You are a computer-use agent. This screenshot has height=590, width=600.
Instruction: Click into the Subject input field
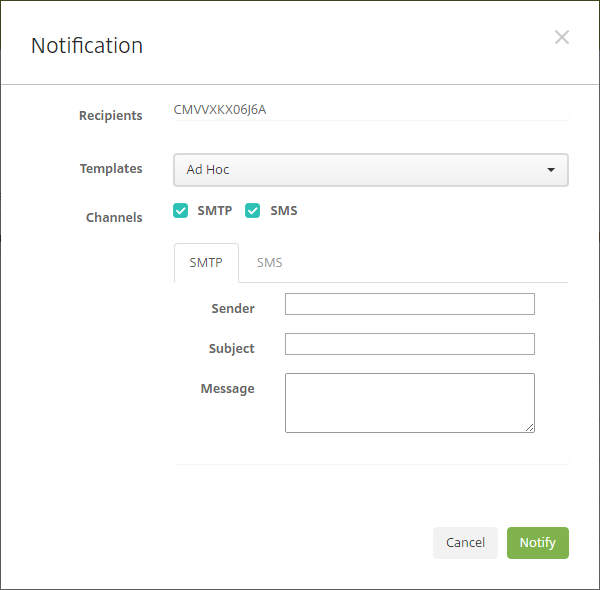click(x=409, y=344)
